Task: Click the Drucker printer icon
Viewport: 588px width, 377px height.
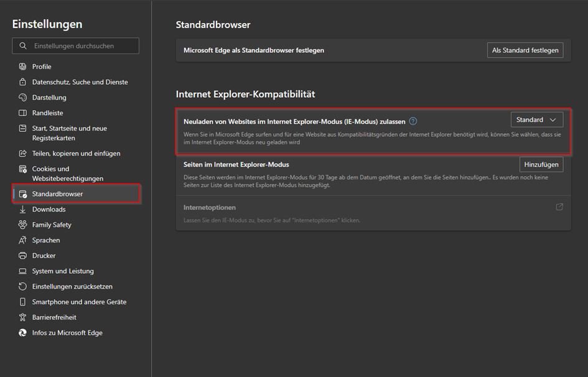Action: pos(23,256)
